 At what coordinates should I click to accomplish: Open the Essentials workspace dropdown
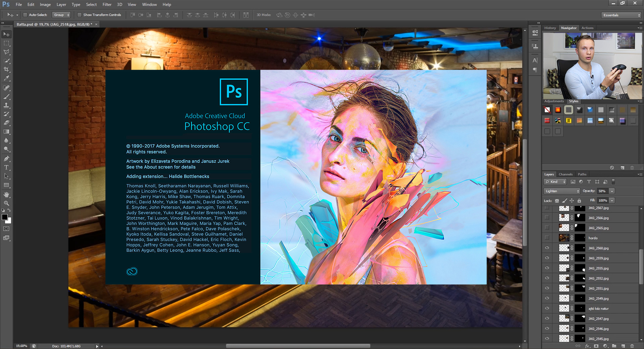coord(621,15)
